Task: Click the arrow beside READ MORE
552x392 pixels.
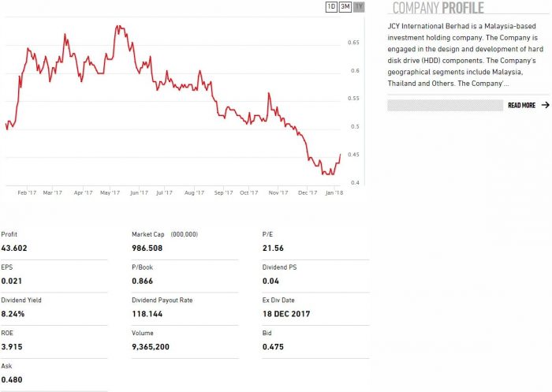Action: (x=545, y=105)
